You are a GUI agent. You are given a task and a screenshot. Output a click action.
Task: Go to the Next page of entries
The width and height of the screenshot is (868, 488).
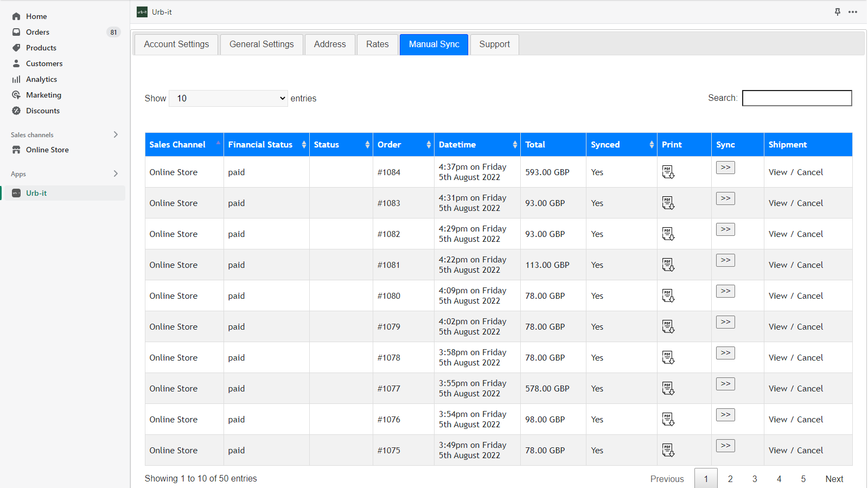coord(834,479)
